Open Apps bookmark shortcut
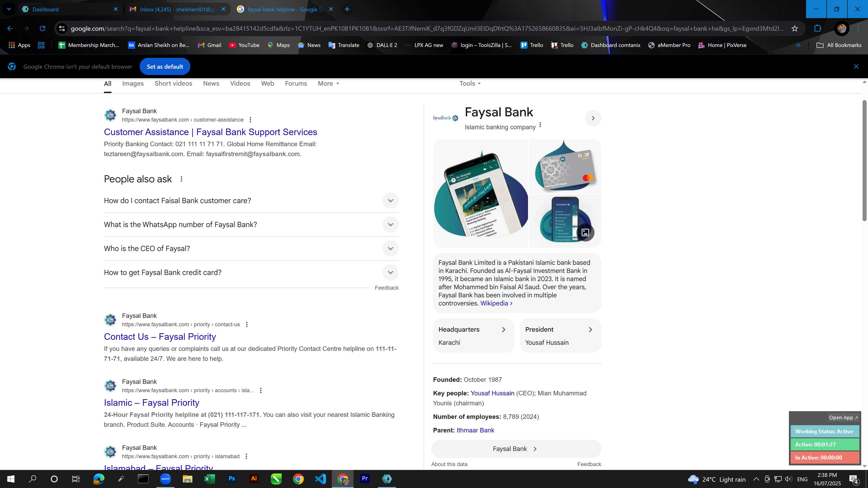The image size is (868, 488). (x=19, y=45)
